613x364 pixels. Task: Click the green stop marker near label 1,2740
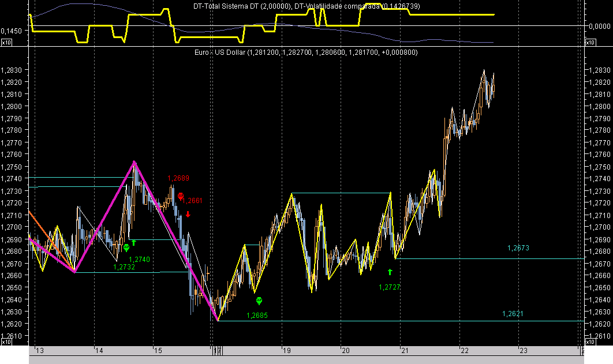click(x=127, y=246)
